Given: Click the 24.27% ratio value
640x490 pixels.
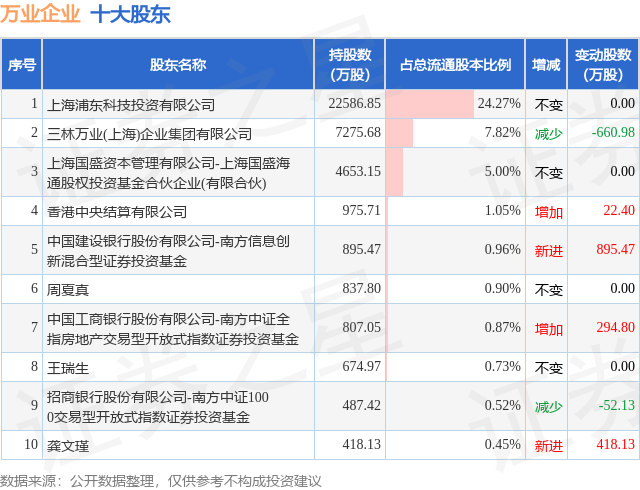Looking at the screenshot, I should click(499, 104).
